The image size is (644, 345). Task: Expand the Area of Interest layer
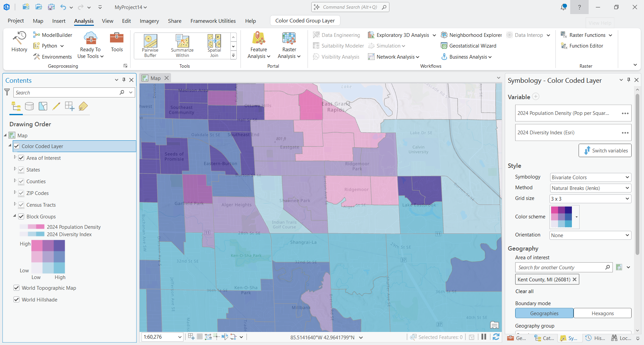(x=15, y=157)
